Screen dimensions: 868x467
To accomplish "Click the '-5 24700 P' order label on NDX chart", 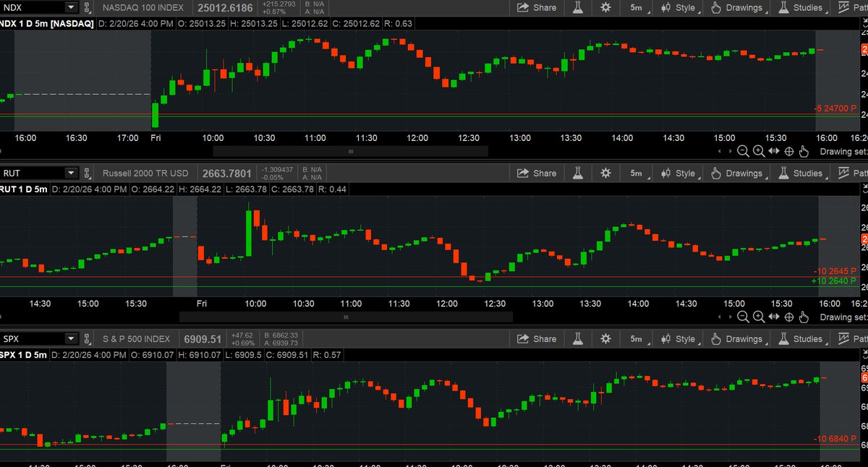I will tap(834, 108).
